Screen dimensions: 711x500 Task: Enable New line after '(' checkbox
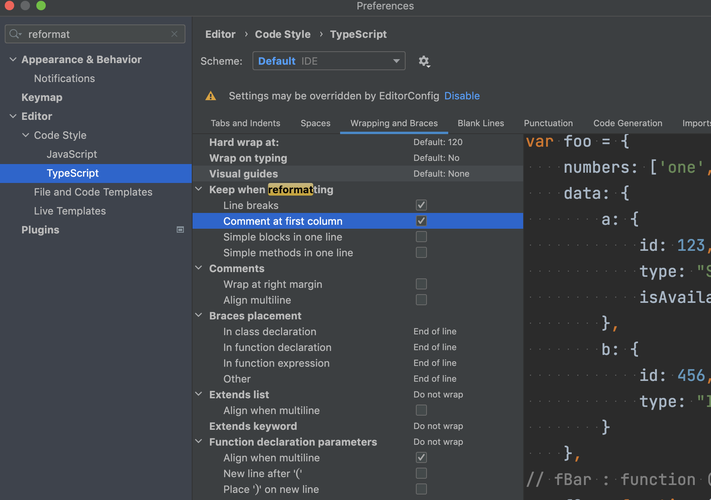click(x=421, y=473)
